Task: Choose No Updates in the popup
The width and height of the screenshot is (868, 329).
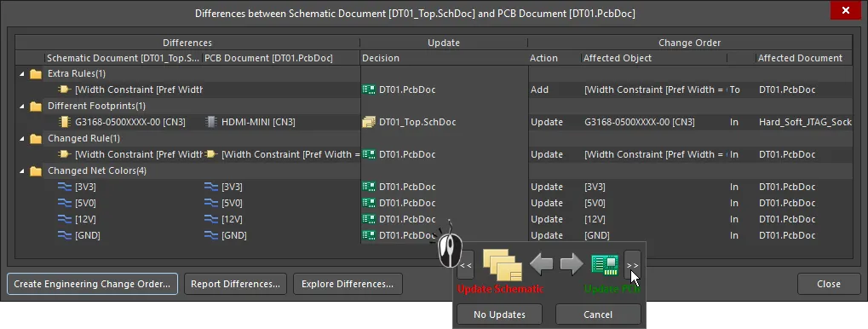Action: point(499,315)
